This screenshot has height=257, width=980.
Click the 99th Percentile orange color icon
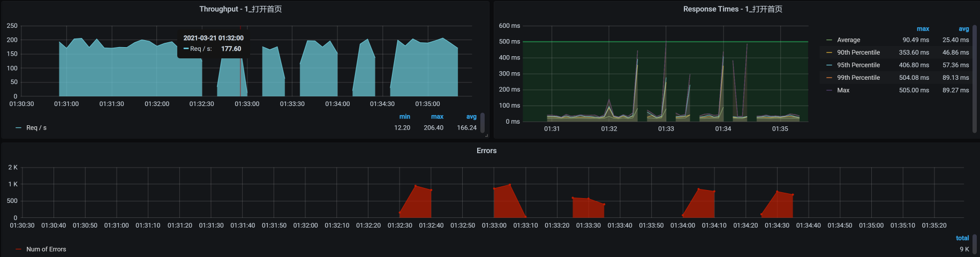tap(829, 78)
